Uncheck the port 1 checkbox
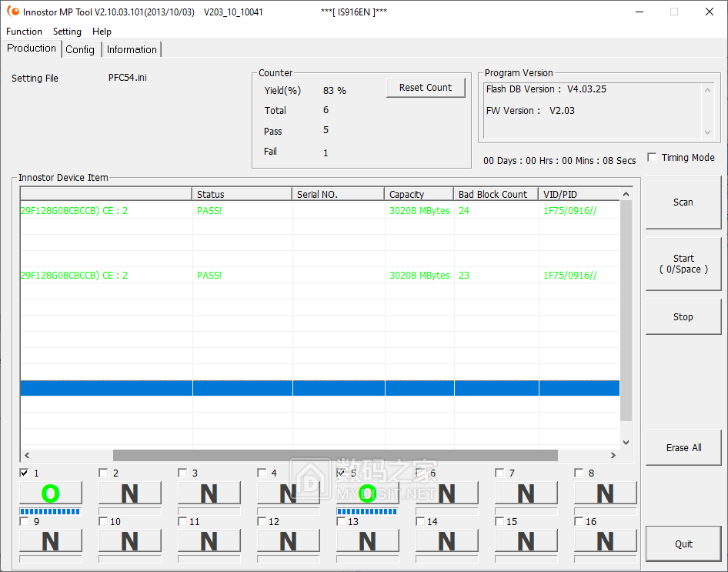The height and width of the screenshot is (572, 728). (25, 473)
